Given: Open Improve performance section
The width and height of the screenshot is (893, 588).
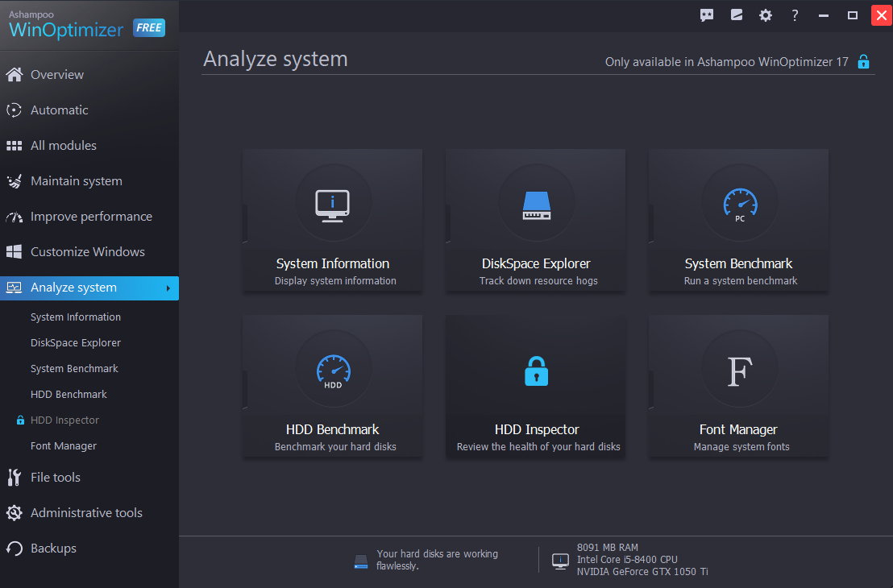Looking at the screenshot, I should pyautogui.click(x=89, y=217).
